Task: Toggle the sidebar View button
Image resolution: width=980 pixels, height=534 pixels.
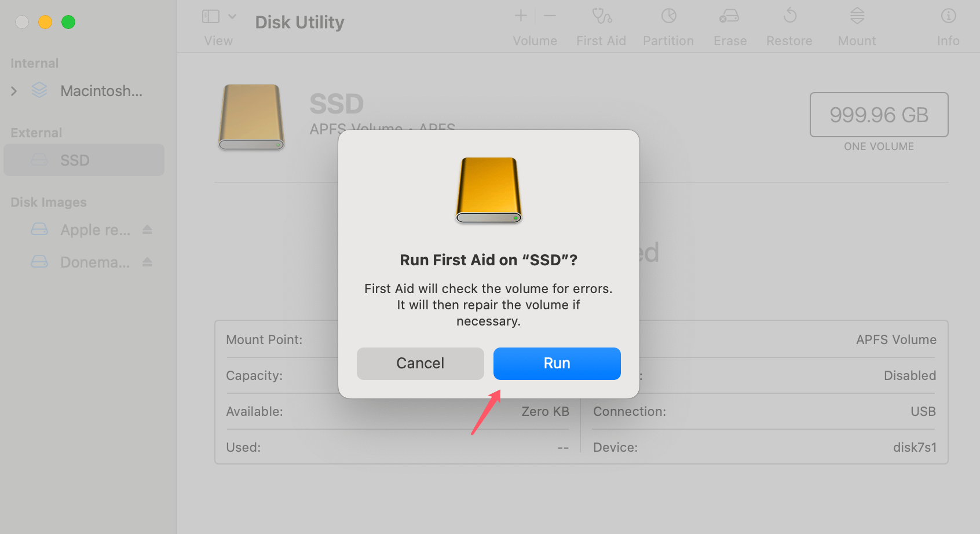Action: coord(211,16)
